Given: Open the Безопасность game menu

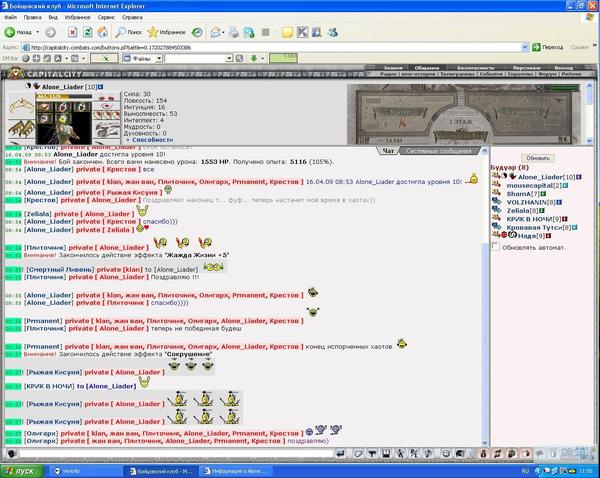Looking at the screenshot, I should tap(476, 68).
